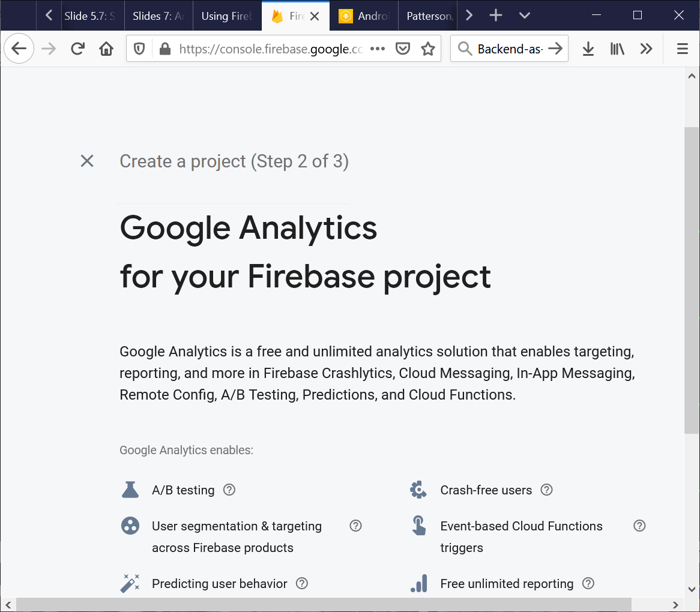
Task: Switch to the Slides 7 tab
Action: (x=158, y=16)
